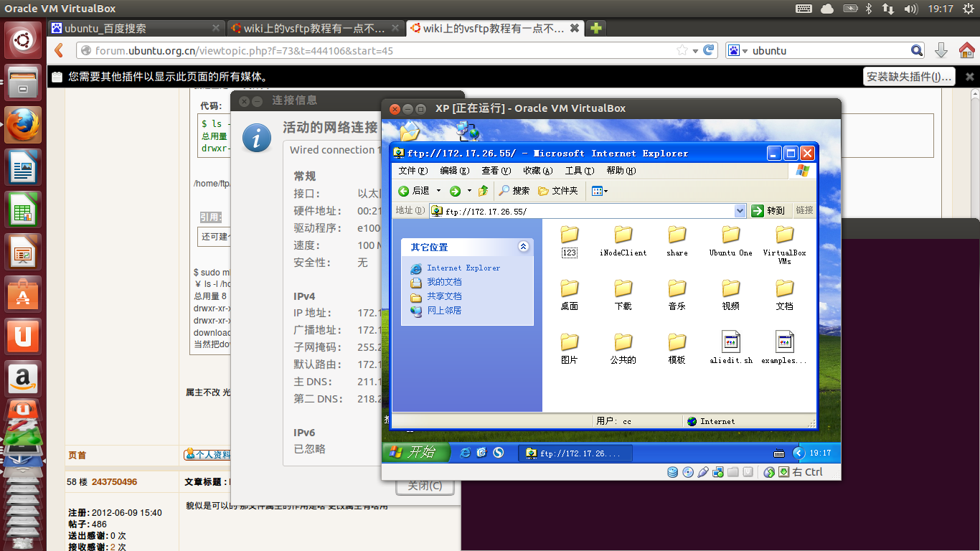Click the ftp://172.17.26.... taskbar button
The image size is (980, 551).
coord(575,453)
